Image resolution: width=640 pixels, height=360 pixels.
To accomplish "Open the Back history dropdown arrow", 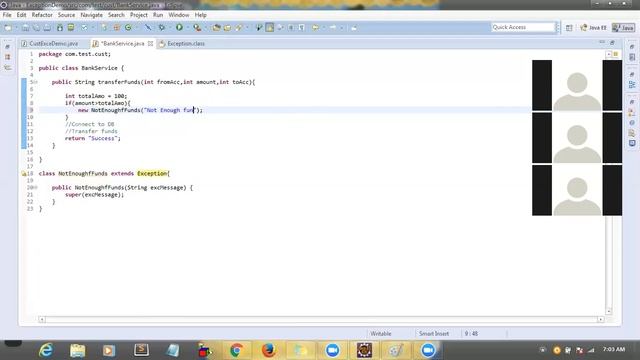I will (324, 28).
